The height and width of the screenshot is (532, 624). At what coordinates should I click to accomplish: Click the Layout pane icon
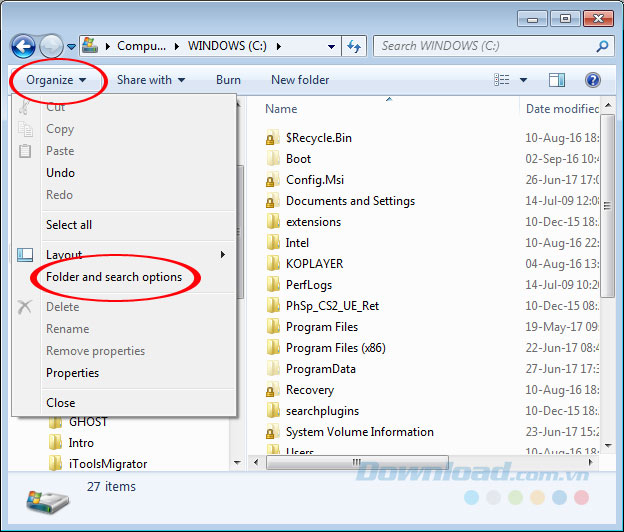tap(25, 255)
